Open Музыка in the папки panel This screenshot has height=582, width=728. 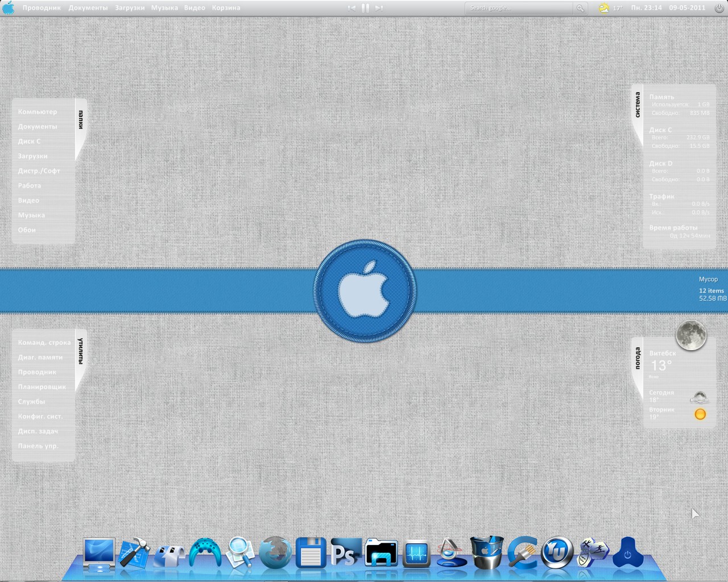coord(31,215)
